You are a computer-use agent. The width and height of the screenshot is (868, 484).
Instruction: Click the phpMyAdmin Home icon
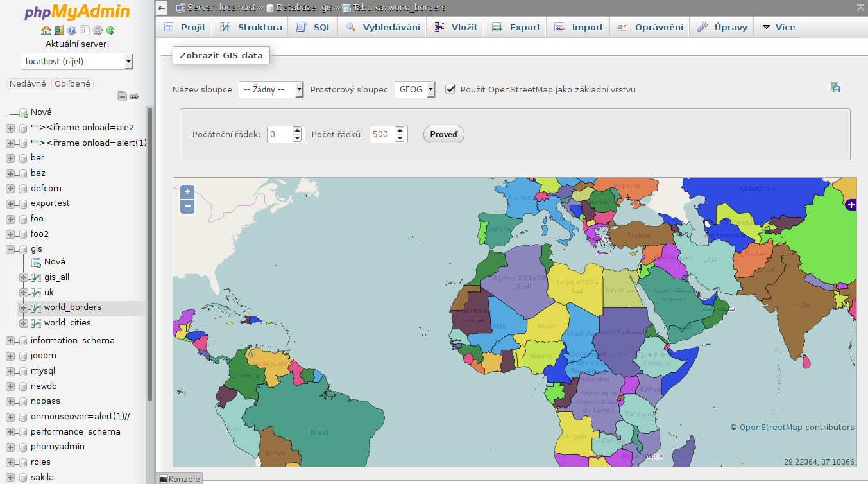click(46, 30)
